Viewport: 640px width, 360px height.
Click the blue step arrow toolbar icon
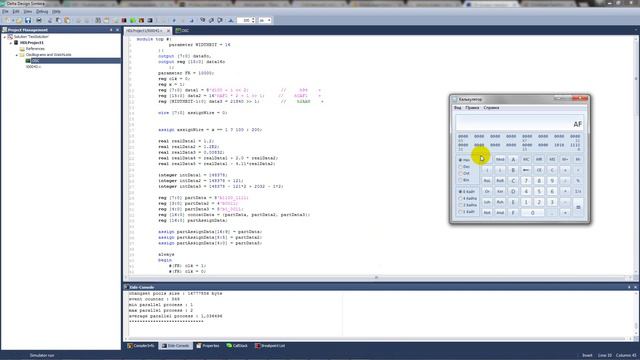click(174, 20)
